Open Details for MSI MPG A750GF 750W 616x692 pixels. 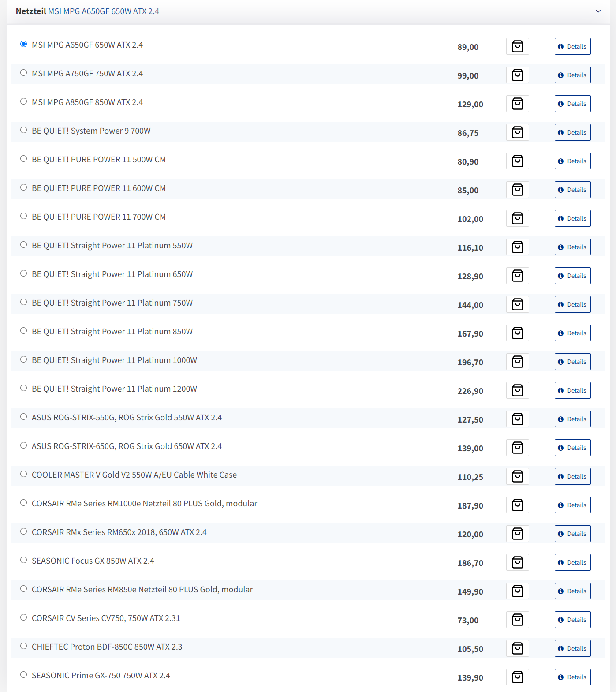click(572, 75)
